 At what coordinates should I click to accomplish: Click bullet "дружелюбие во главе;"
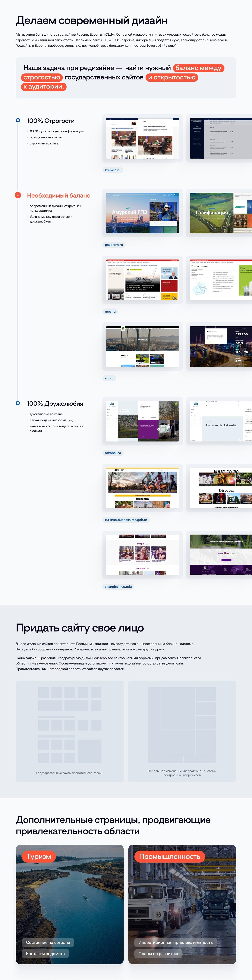pos(46,414)
